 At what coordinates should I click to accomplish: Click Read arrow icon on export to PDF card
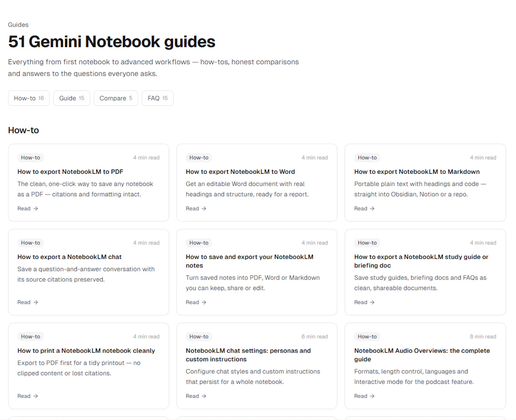tap(36, 209)
